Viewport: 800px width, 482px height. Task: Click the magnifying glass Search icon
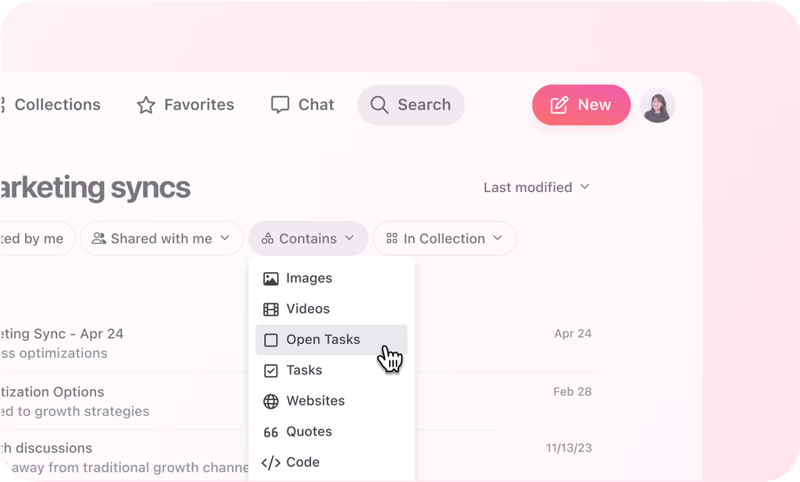379,105
